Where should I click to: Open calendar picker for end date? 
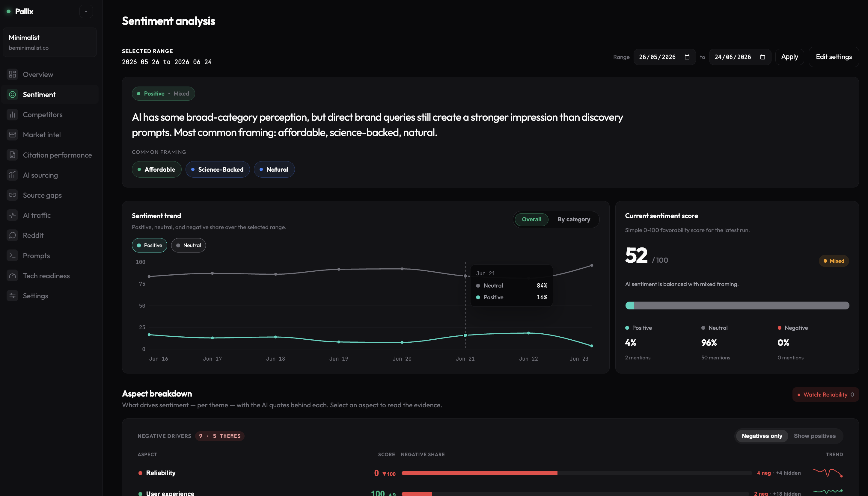pyautogui.click(x=763, y=57)
